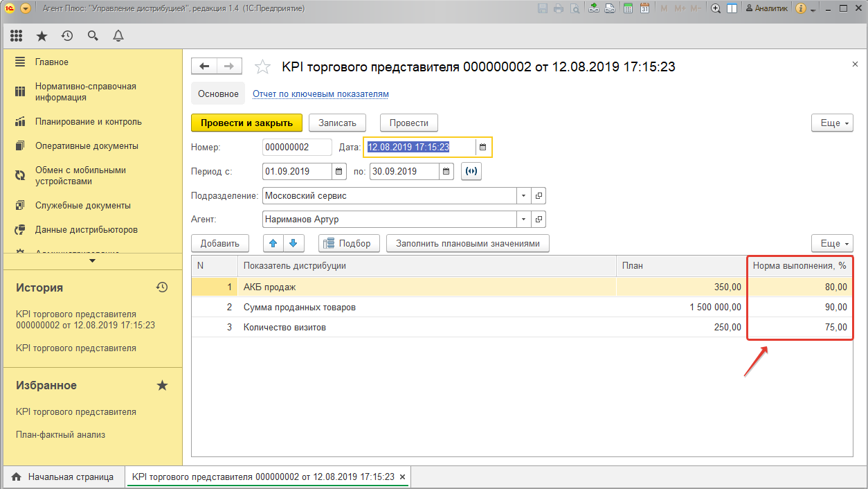Image resolution: width=868 pixels, height=489 pixels.
Task: Open the Подразделение item open button
Action: click(539, 196)
